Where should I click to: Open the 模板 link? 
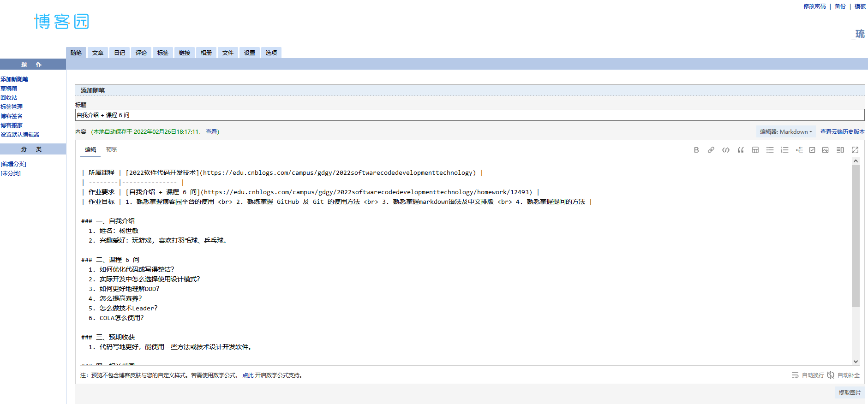pyautogui.click(x=860, y=6)
